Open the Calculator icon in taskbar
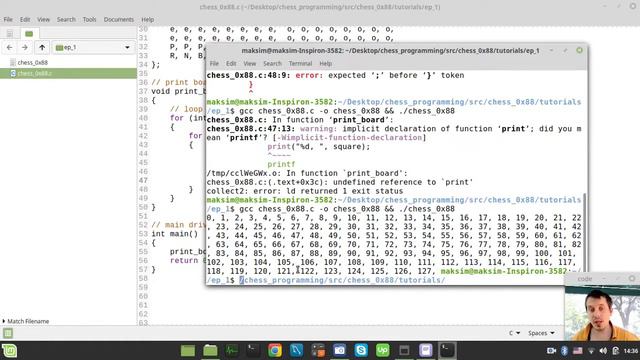The image size is (640, 360). [318, 351]
